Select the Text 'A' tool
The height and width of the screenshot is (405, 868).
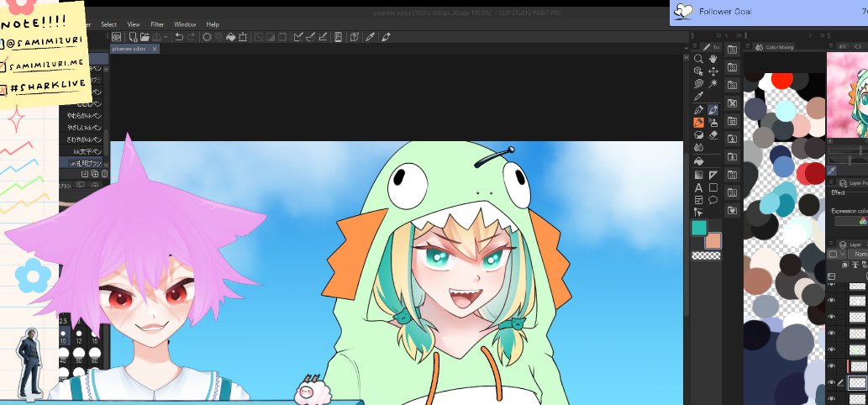pos(698,188)
